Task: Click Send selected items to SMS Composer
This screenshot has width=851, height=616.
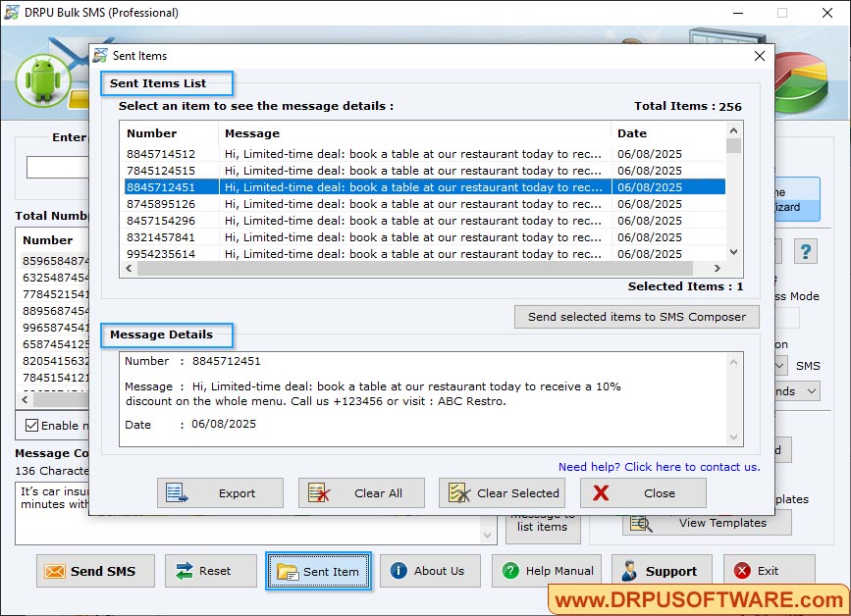Action: (635, 317)
